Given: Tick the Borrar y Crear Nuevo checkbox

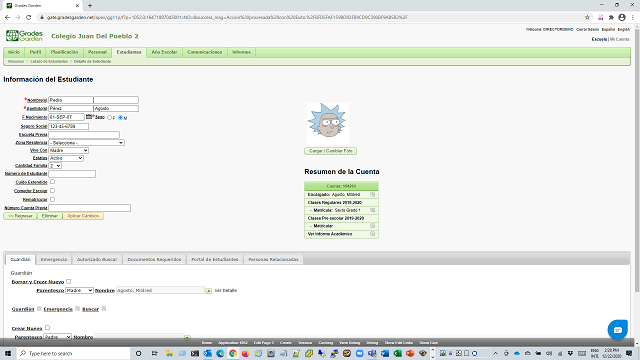Looking at the screenshot, I should tap(69, 282).
